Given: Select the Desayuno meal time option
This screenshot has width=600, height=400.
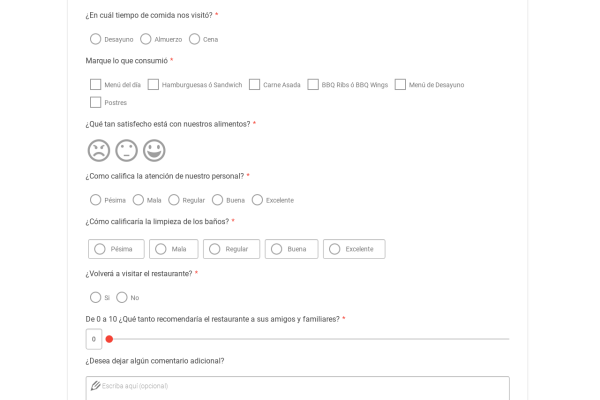Looking at the screenshot, I should [96, 39].
